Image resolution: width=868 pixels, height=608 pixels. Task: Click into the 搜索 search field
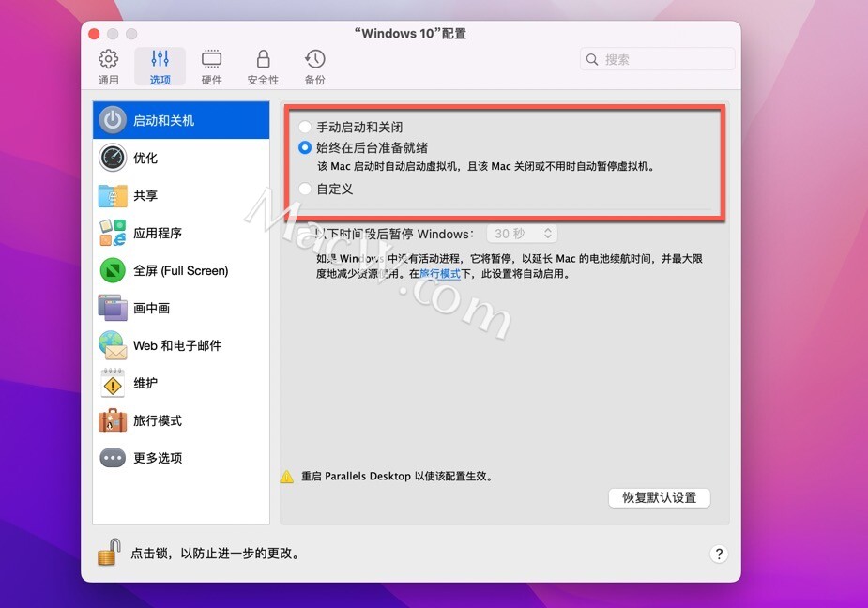[x=658, y=59]
